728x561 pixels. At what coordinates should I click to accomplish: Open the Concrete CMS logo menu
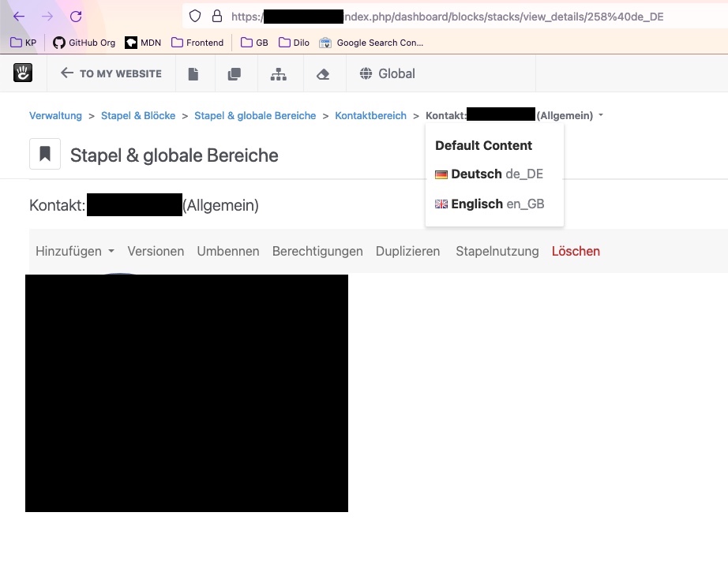point(23,73)
